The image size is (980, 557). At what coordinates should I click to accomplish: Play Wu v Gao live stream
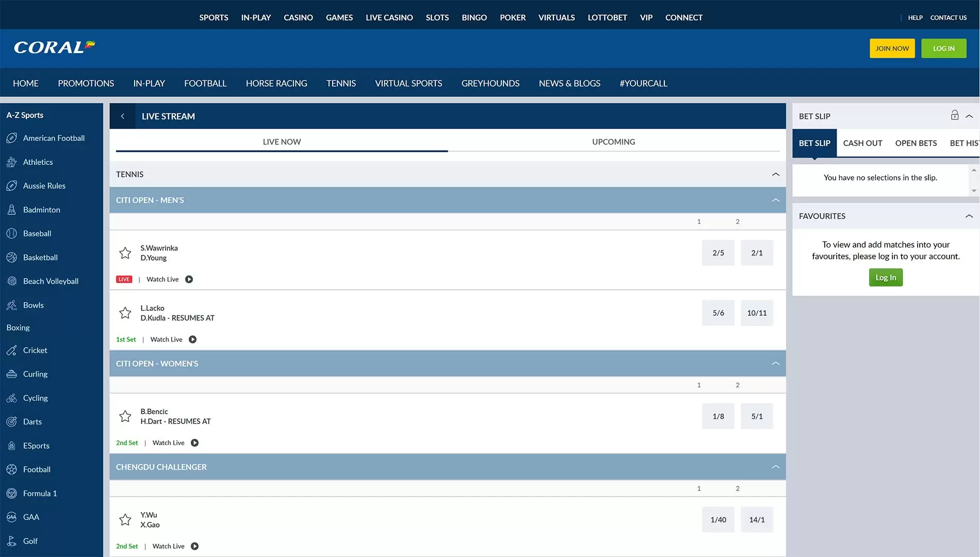pyautogui.click(x=195, y=546)
